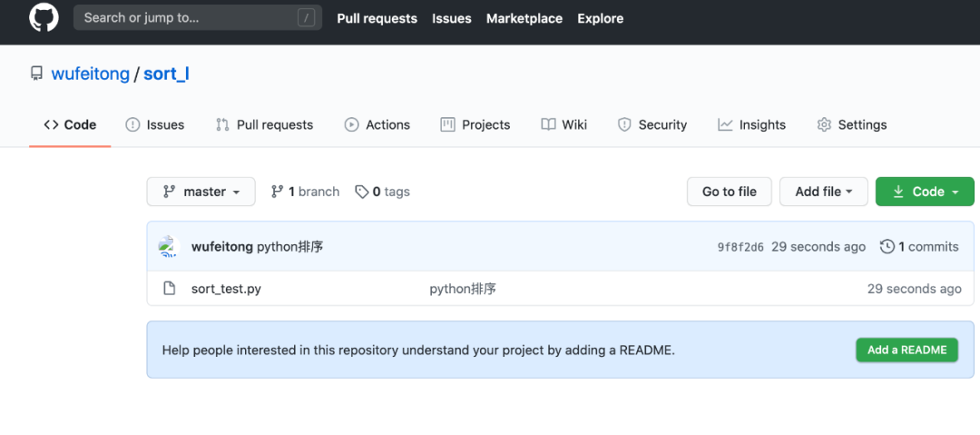
Task: Click the Go to file button
Action: (x=729, y=192)
